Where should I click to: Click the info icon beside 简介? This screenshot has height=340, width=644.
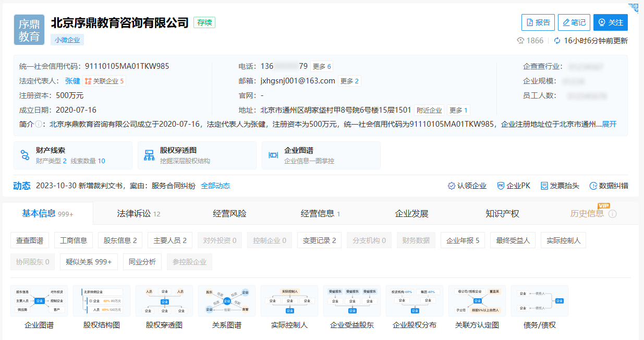click(x=38, y=124)
